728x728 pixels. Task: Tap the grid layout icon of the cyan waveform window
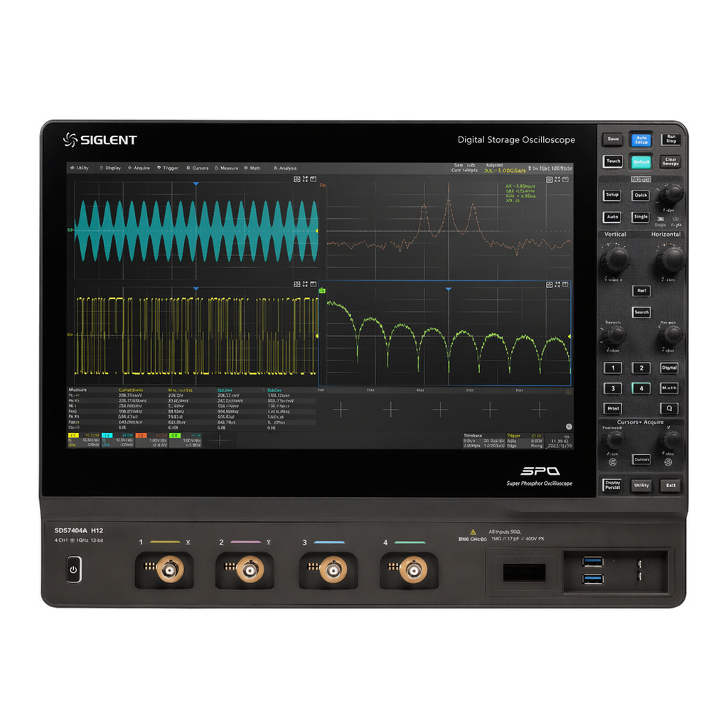297,179
